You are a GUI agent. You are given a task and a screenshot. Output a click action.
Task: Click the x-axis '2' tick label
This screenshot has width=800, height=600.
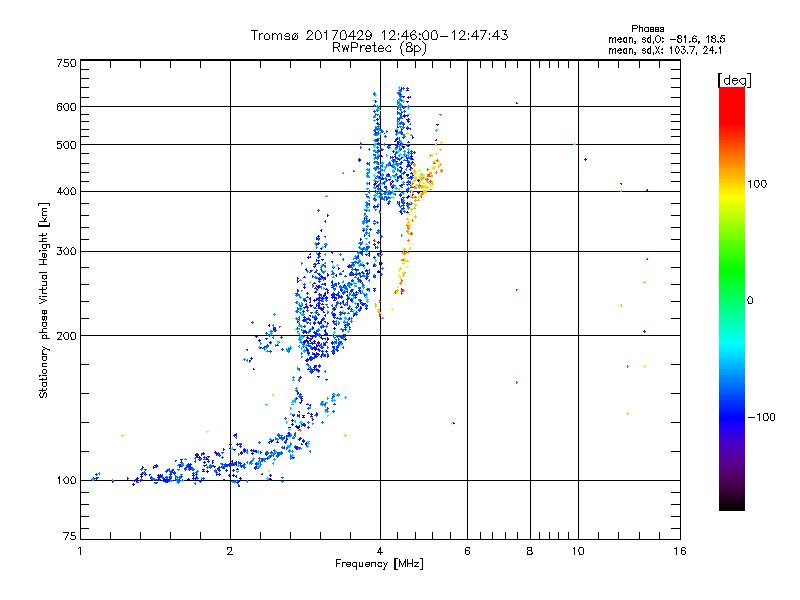[230, 551]
